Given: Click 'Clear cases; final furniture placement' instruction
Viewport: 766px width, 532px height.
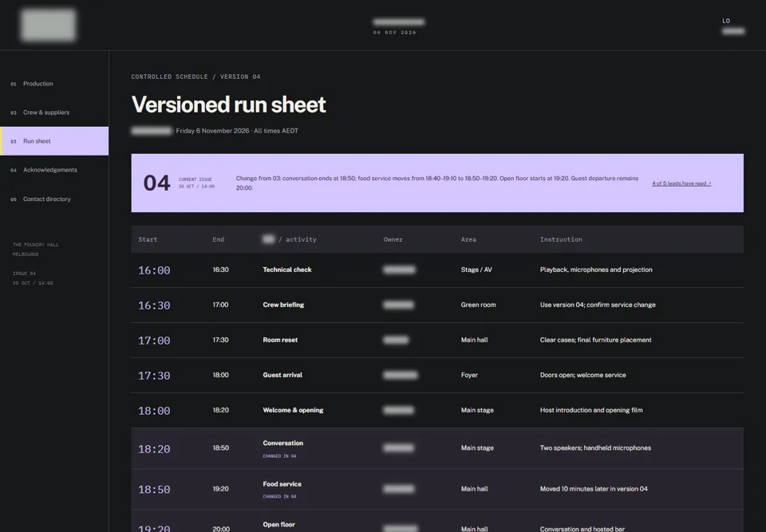Looking at the screenshot, I should (595, 340).
